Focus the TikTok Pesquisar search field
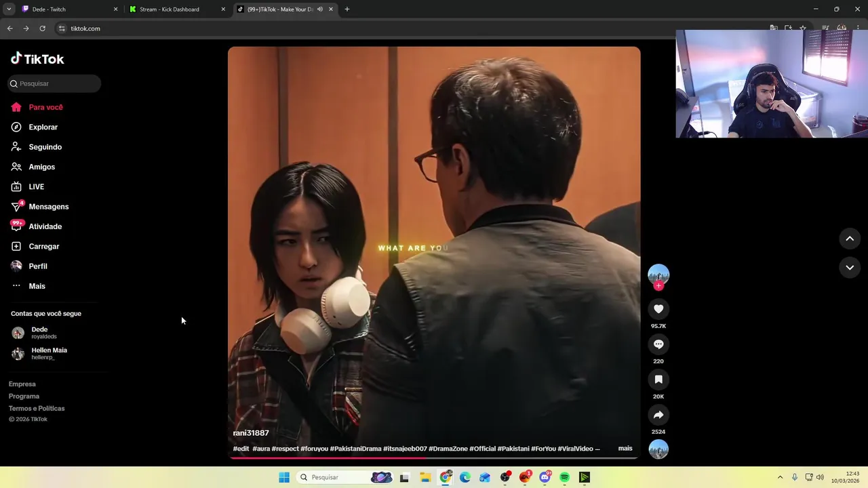 [54, 83]
